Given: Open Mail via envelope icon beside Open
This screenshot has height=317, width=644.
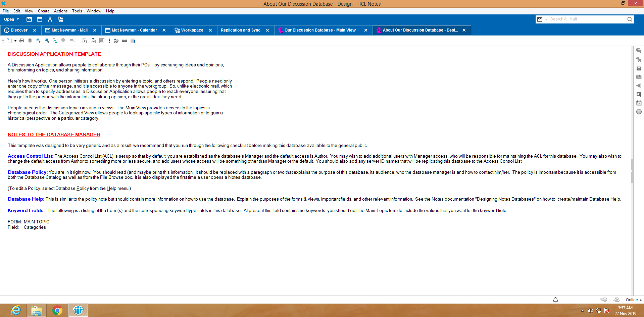Looking at the screenshot, I should (x=29, y=19).
